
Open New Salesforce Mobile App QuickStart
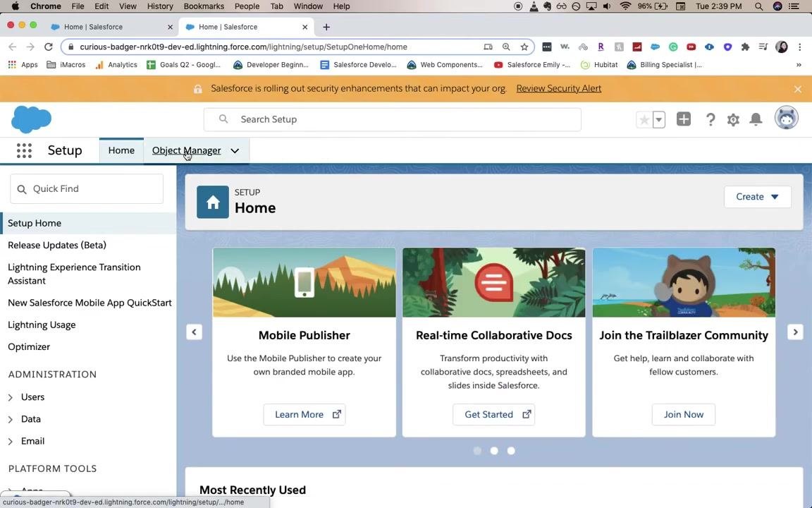pos(90,303)
